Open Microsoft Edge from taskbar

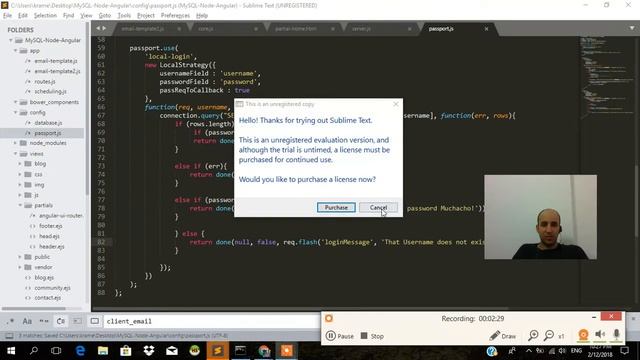coord(80,351)
